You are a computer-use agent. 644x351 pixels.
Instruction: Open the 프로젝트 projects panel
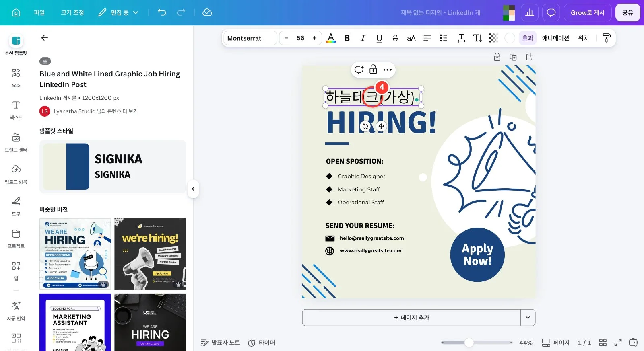[x=16, y=238]
